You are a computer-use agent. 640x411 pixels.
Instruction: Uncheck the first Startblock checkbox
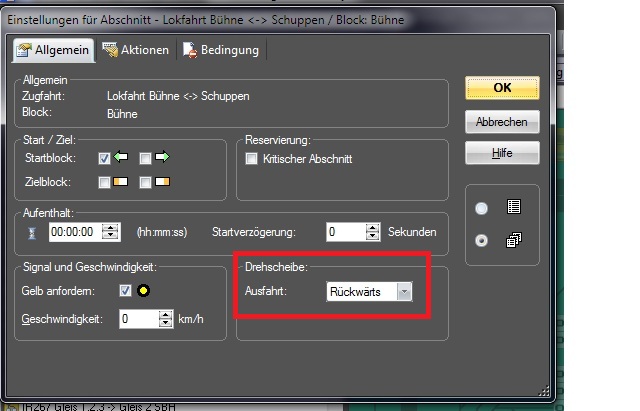pos(104,158)
